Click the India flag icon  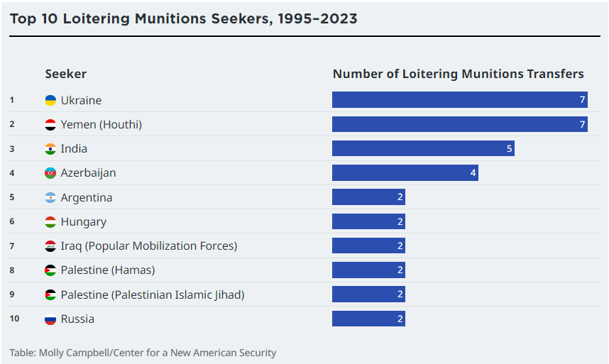point(50,149)
